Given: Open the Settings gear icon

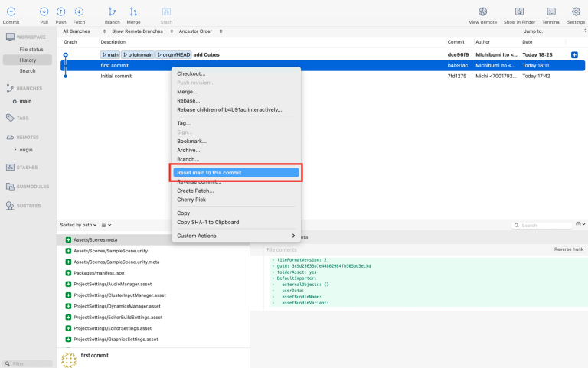Looking at the screenshot, I should [x=576, y=11].
